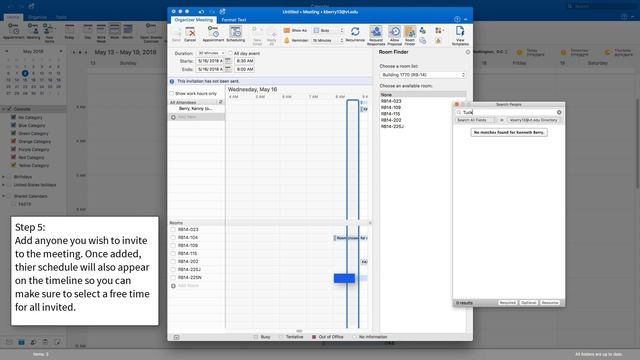Click the Cancel meeting icon
This screenshot has width=640, height=360.
pyautogui.click(x=190, y=32)
